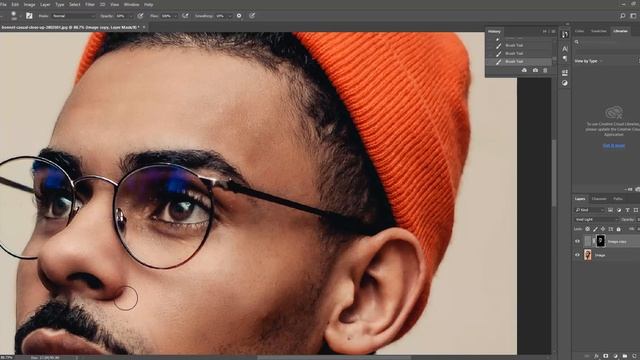
Task: Lock position move icon
Action: 603,229
